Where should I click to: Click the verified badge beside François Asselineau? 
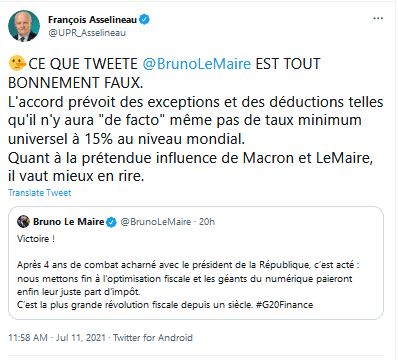click(x=144, y=20)
